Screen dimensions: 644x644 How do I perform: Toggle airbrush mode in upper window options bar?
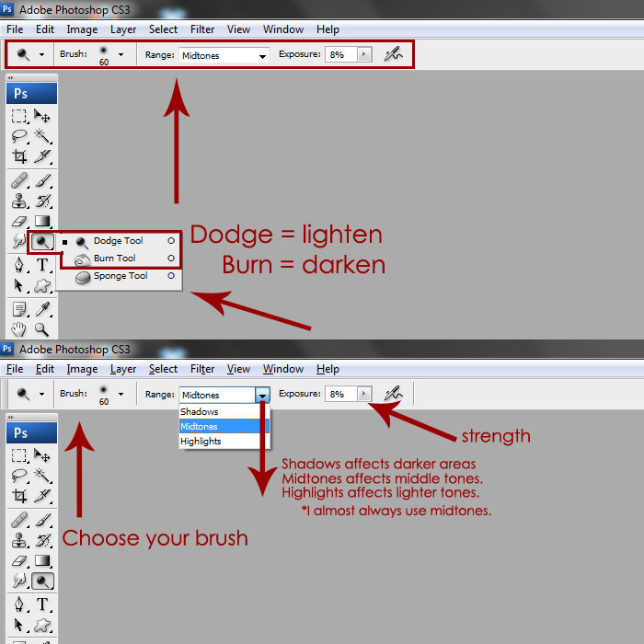(x=393, y=53)
